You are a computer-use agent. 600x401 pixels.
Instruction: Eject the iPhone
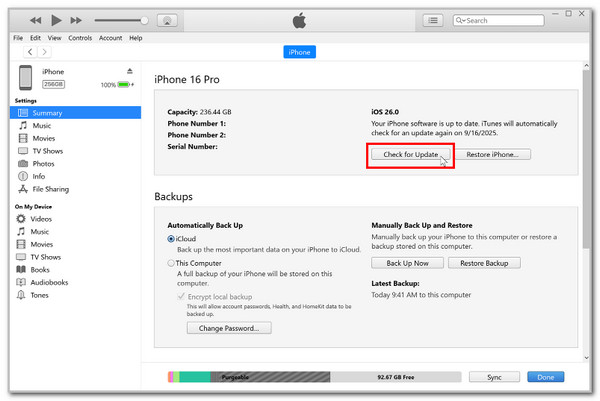point(130,71)
